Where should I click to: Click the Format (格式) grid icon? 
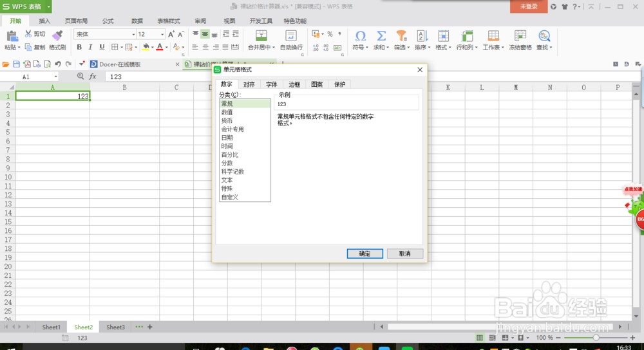pyautogui.click(x=443, y=35)
